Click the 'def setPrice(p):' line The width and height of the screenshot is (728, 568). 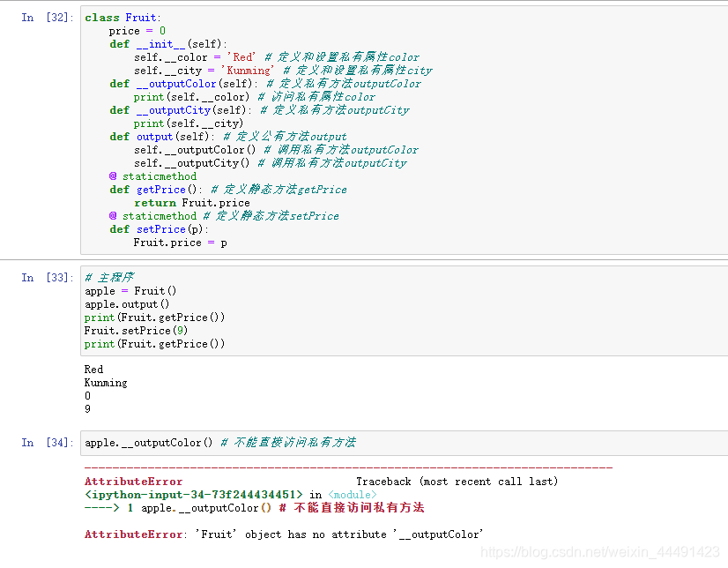tap(159, 229)
